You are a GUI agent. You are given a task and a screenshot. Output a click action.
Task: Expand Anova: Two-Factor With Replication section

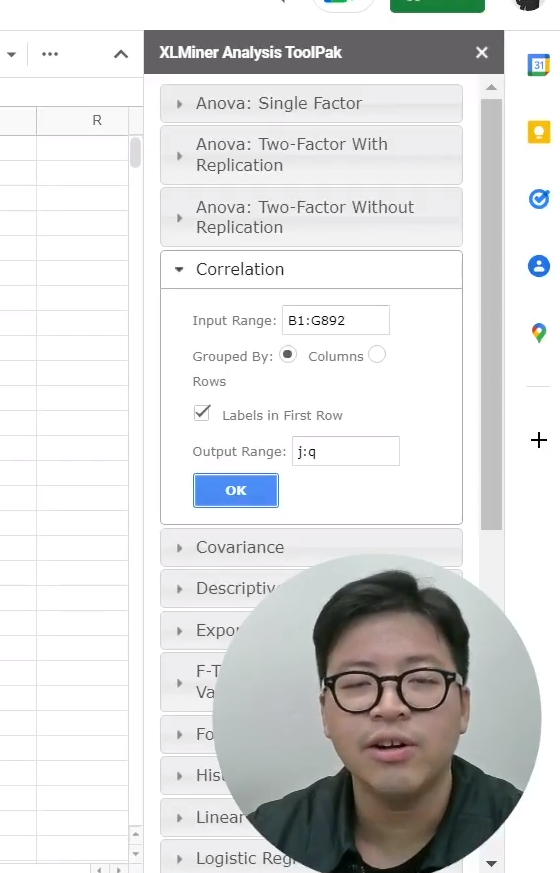311,155
